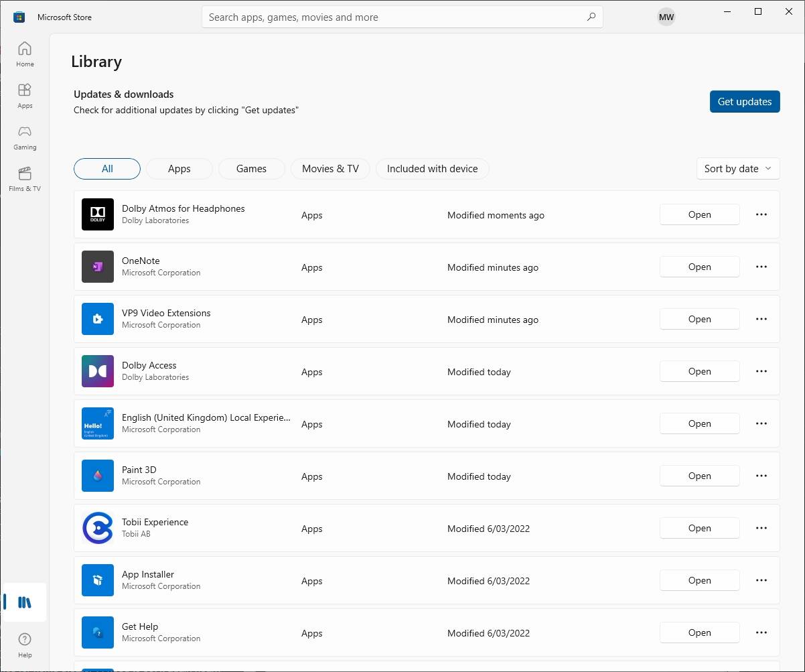Viewport: 805px width, 672px height.
Task: Click the Modified moments ago text
Action: pyautogui.click(x=496, y=215)
